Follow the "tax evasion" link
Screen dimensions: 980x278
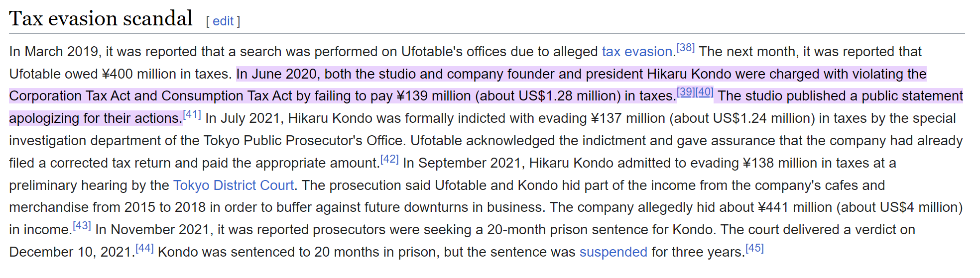point(637,52)
